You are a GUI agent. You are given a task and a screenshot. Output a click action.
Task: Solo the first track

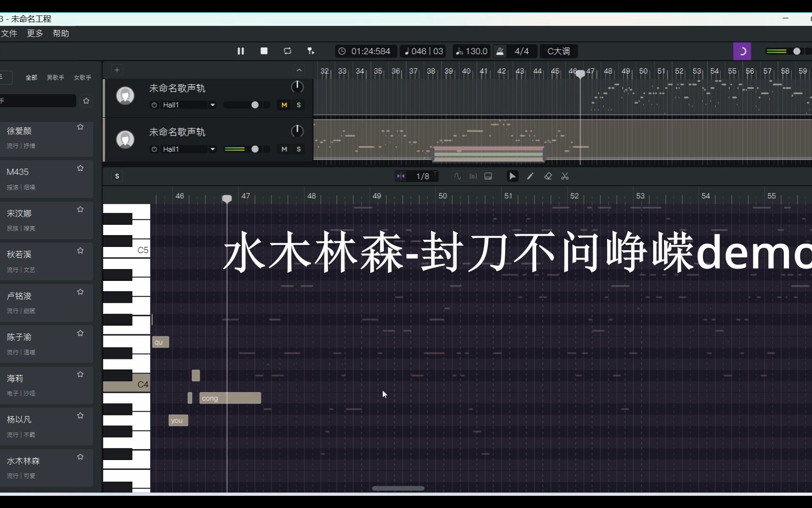299,105
